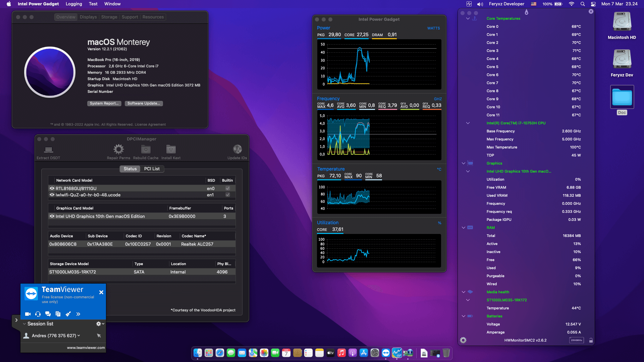Collapse the Core Temperatures group
The image size is (644, 362).
click(x=468, y=18)
